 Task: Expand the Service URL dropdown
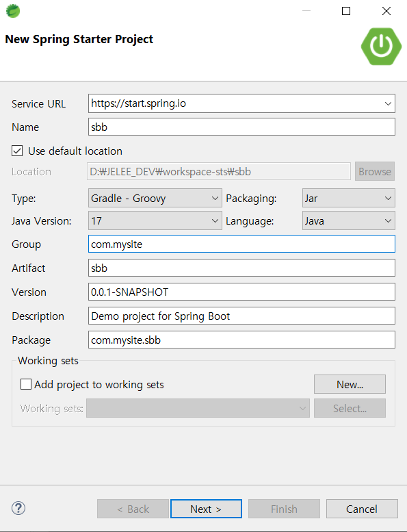388,103
